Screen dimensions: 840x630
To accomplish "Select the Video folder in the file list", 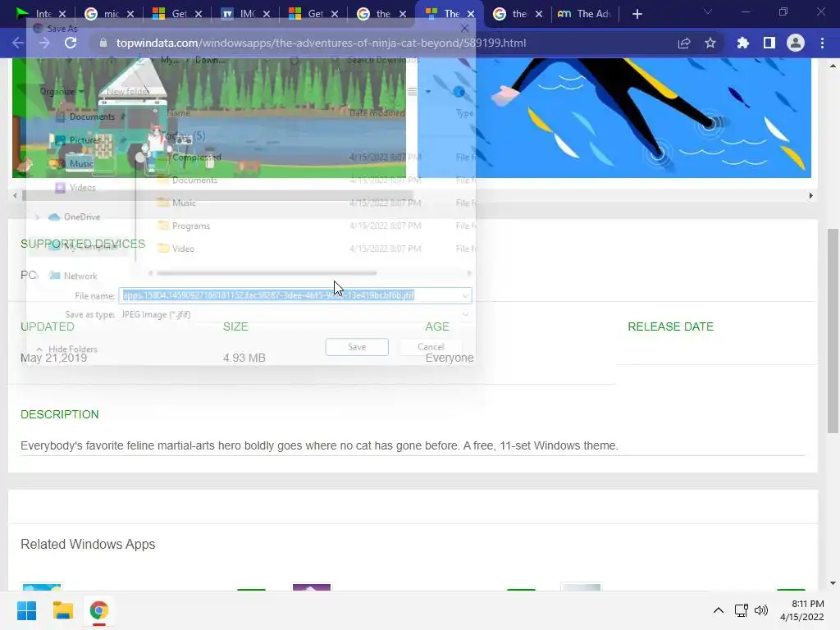I will pos(183,249).
